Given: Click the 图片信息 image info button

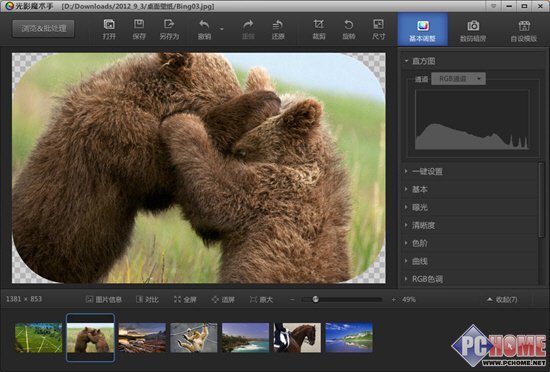Looking at the screenshot, I should (x=104, y=299).
